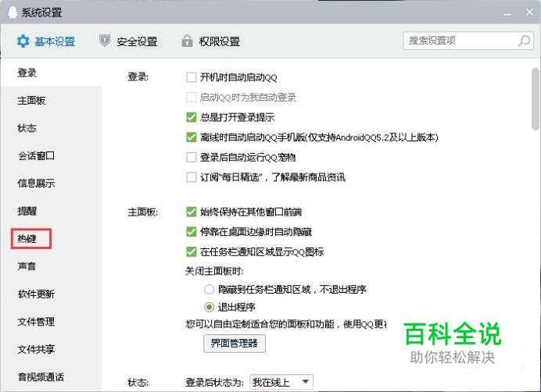Focus the 搜索设置项 search field
Viewport: 541px width, 392px height.
(x=468, y=41)
